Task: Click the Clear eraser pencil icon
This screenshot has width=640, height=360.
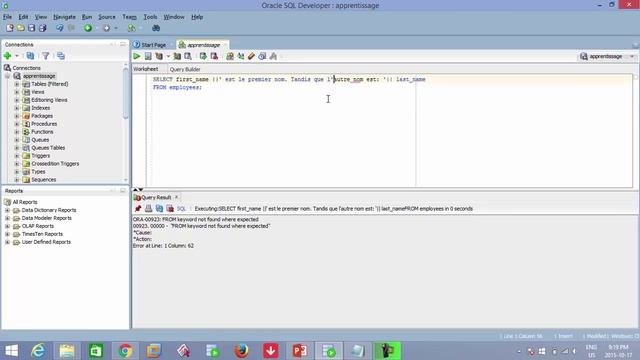Action: 251,56
